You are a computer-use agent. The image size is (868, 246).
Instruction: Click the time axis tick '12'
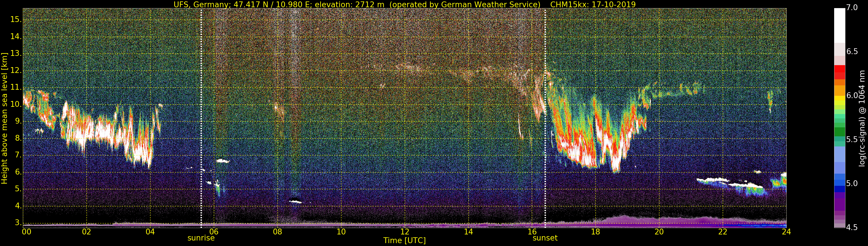coord(405,232)
